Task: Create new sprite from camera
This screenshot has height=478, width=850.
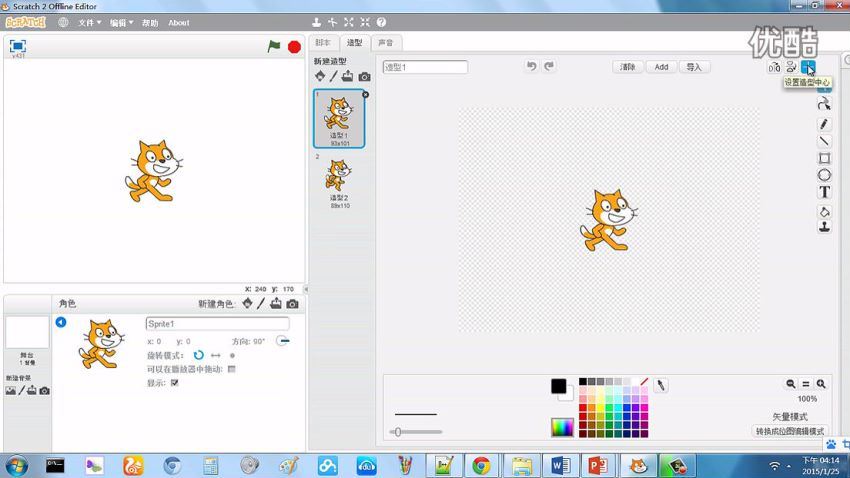Action: tap(292, 304)
